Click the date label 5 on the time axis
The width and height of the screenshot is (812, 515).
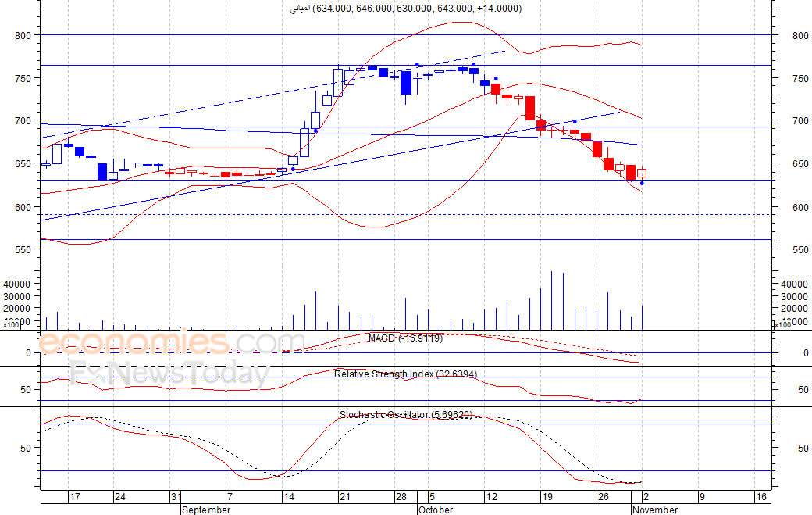pyautogui.click(x=432, y=497)
